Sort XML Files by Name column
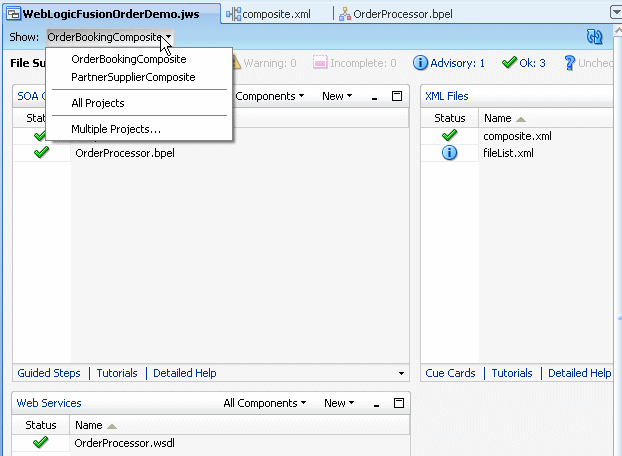Image resolution: width=622 pixels, height=456 pixels. click(498, 118)
